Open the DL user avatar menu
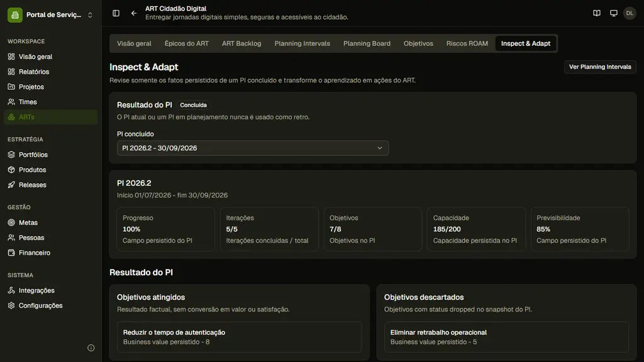The height and width of the screenshot is (362, 644). [630, 13]
